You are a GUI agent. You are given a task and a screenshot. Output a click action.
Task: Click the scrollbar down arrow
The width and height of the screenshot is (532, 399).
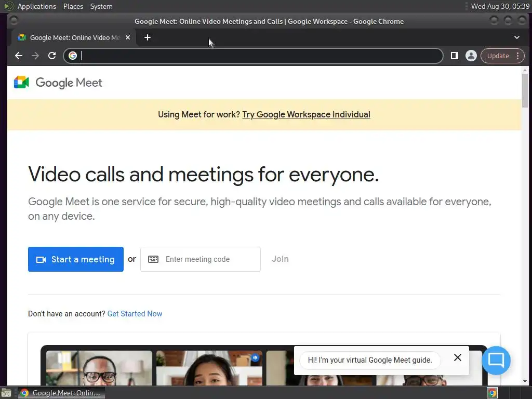[525, 381]
